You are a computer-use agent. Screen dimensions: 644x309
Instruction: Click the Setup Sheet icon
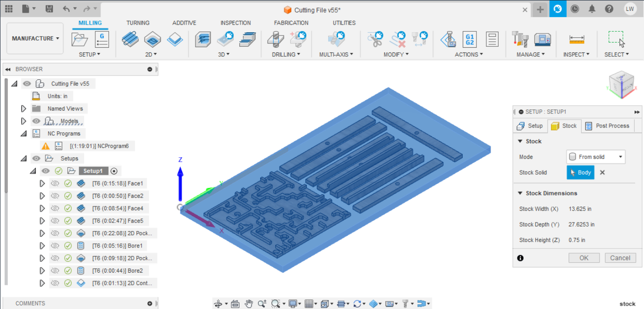pyautogui.click(x=492, y=39)
